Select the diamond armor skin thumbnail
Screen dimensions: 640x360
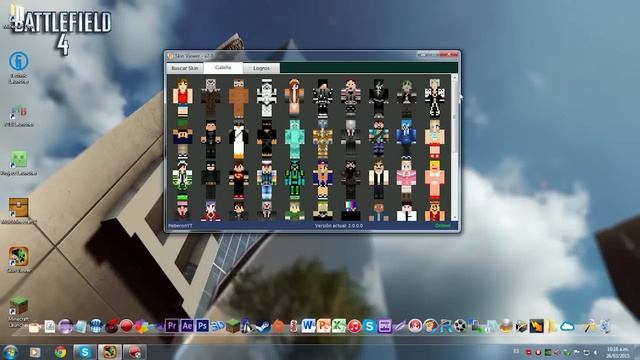tap(294, 139)
